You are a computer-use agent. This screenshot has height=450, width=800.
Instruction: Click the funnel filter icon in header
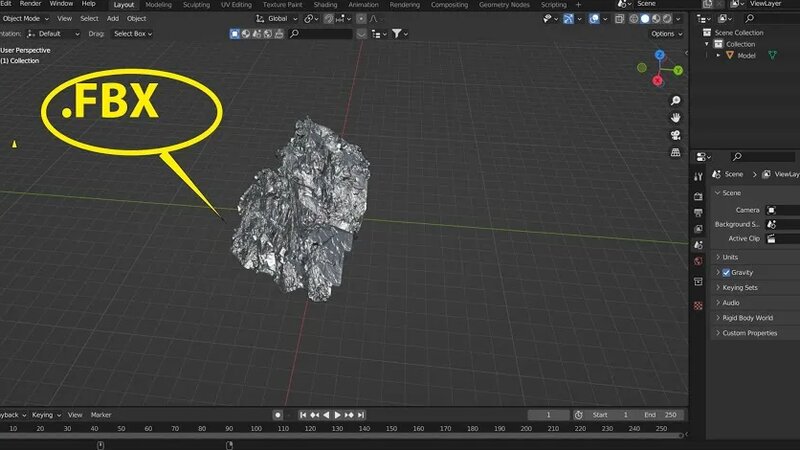pyautogui.click(x=396, y=34)
